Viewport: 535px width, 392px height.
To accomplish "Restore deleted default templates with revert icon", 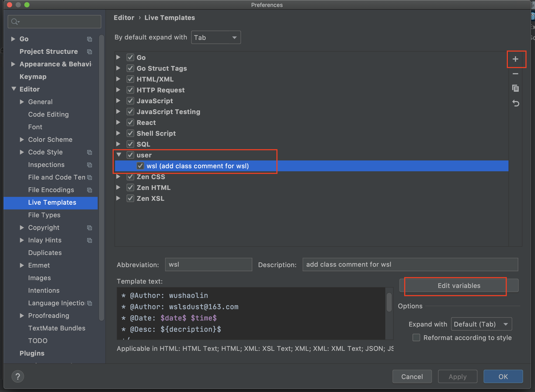I will [515, 103].
